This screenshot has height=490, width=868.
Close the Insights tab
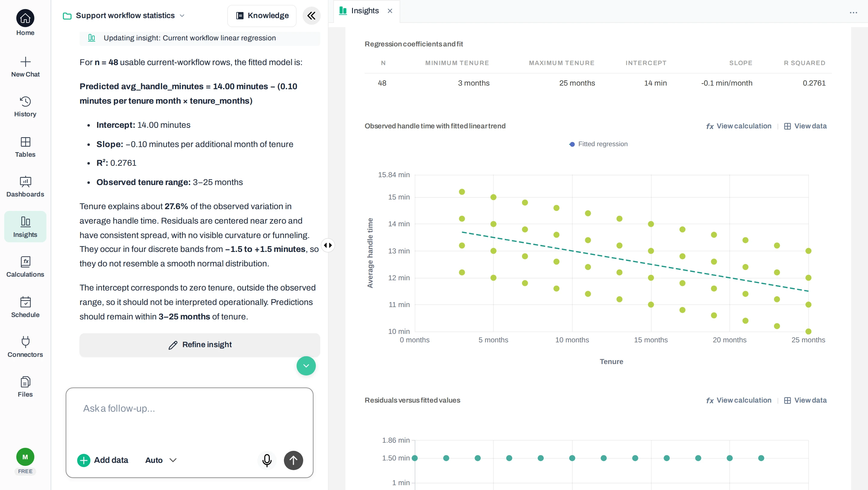coord(390,11)
